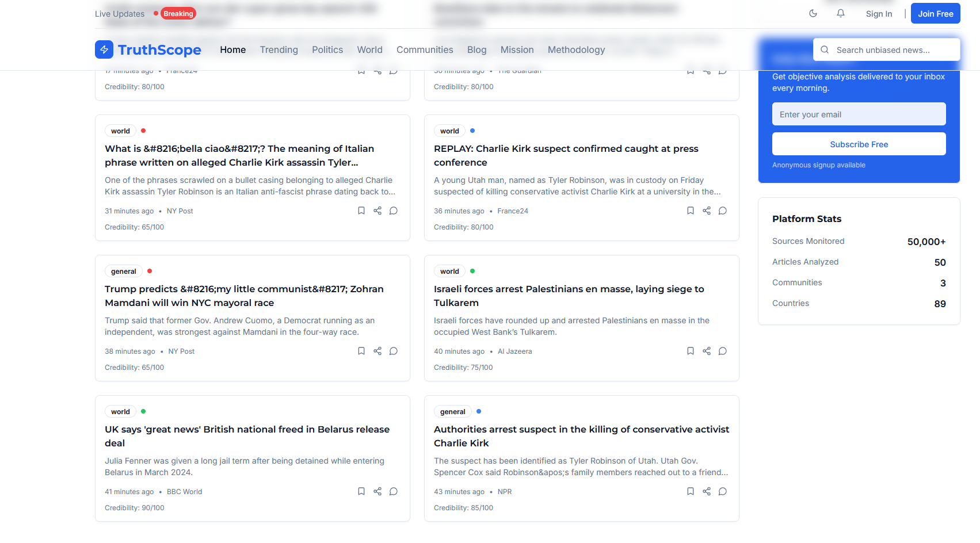Click the Al Jazeera source label
980x543 pixels.
pyautogui.click(x=515, y=351)
